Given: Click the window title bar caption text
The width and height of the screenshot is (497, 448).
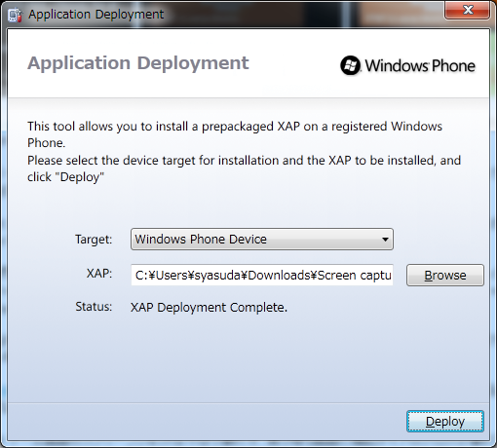Looking at the screenshot, I should tap(96, 15).
